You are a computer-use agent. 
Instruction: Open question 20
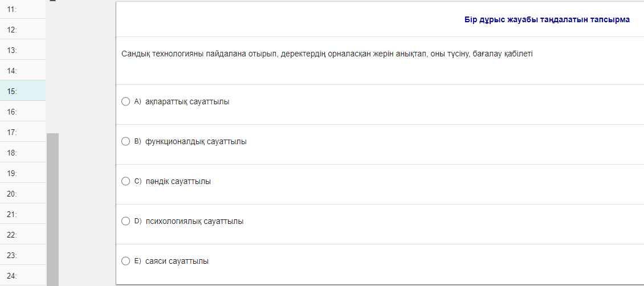coord(23,194)
